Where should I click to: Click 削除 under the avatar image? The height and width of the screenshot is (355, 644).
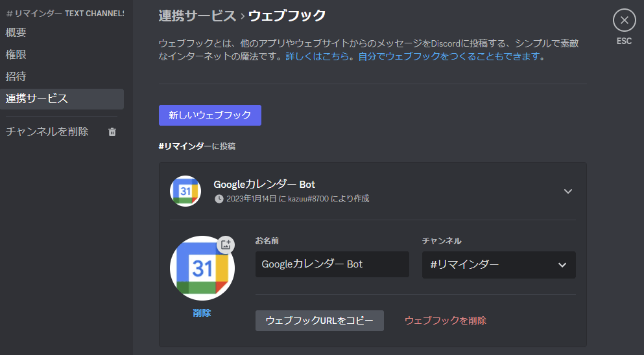[x=202, y=313]
